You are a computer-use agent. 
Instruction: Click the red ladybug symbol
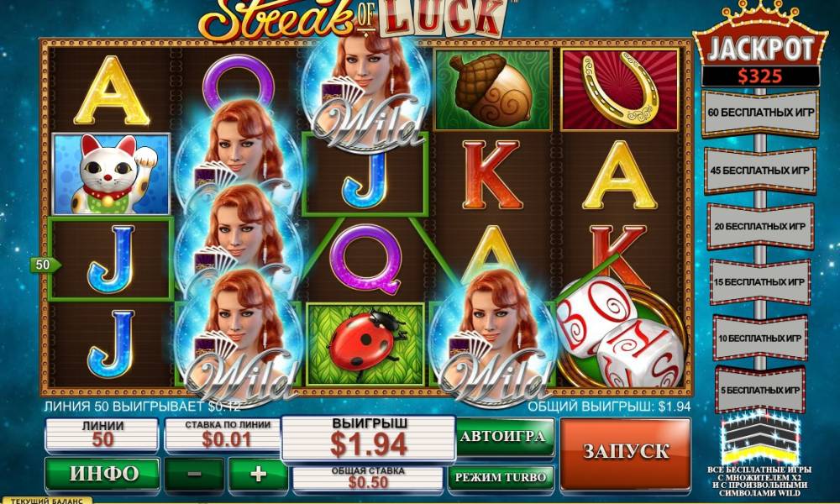coord(365,344)
